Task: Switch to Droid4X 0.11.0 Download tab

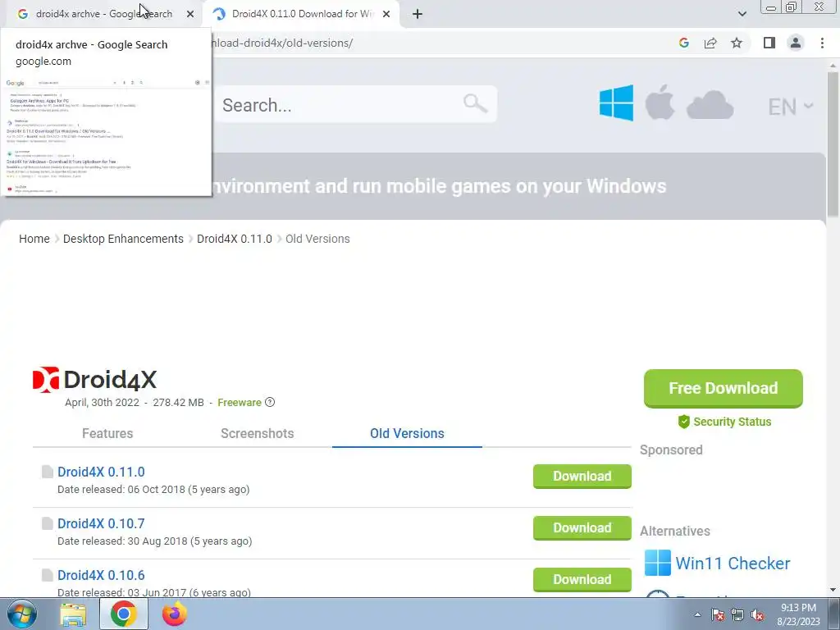Action: (x=300, y=14)
